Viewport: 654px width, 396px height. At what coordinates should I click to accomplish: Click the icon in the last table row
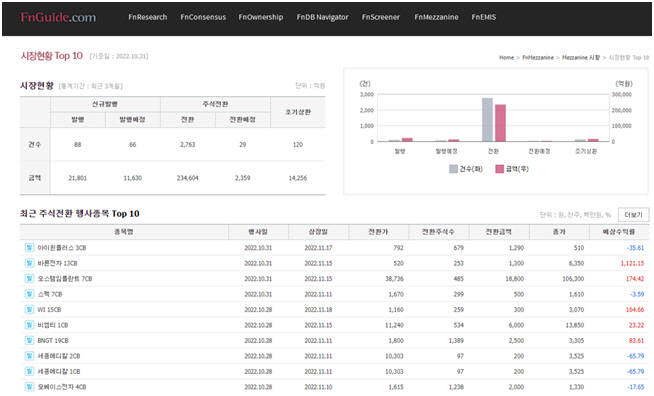[x=29, y=387]
